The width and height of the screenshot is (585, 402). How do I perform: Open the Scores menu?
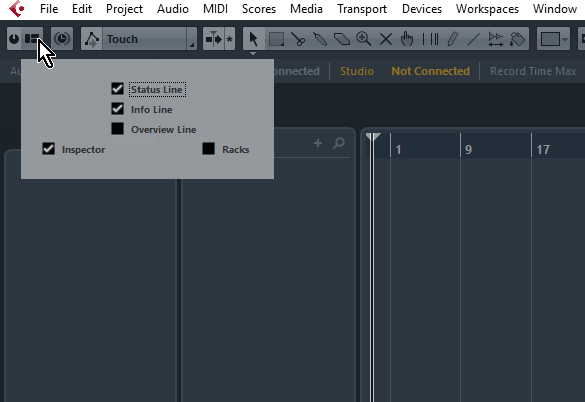[259, 9]
